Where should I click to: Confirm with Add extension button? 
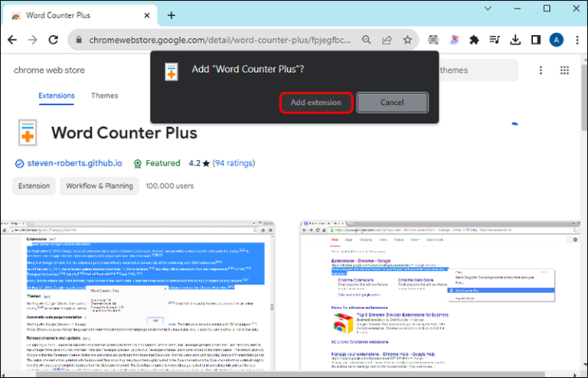point(316,103)
